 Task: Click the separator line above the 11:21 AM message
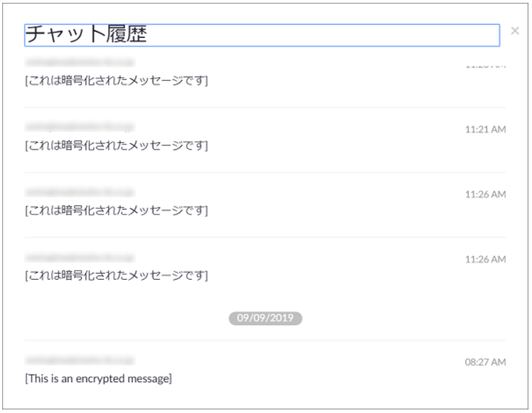pos(265,107)
